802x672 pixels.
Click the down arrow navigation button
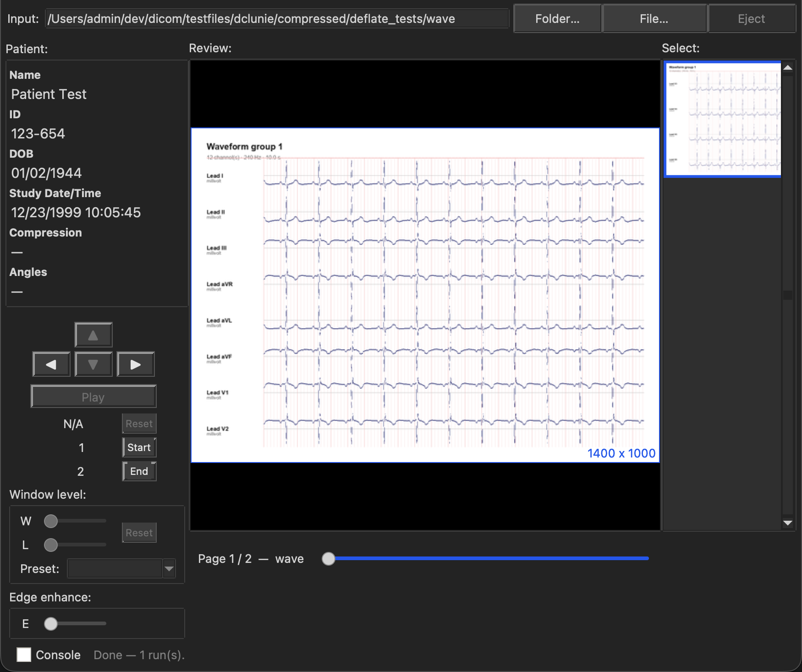[93, 364]
